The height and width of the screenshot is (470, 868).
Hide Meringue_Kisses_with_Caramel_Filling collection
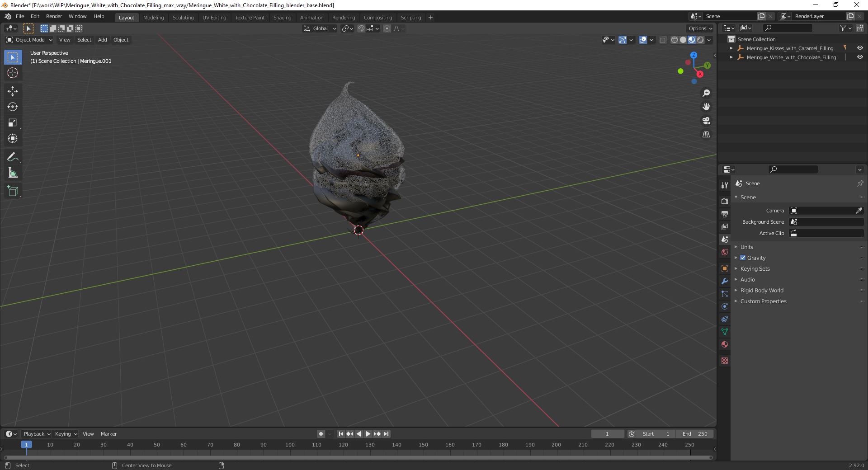click(860, 48)
